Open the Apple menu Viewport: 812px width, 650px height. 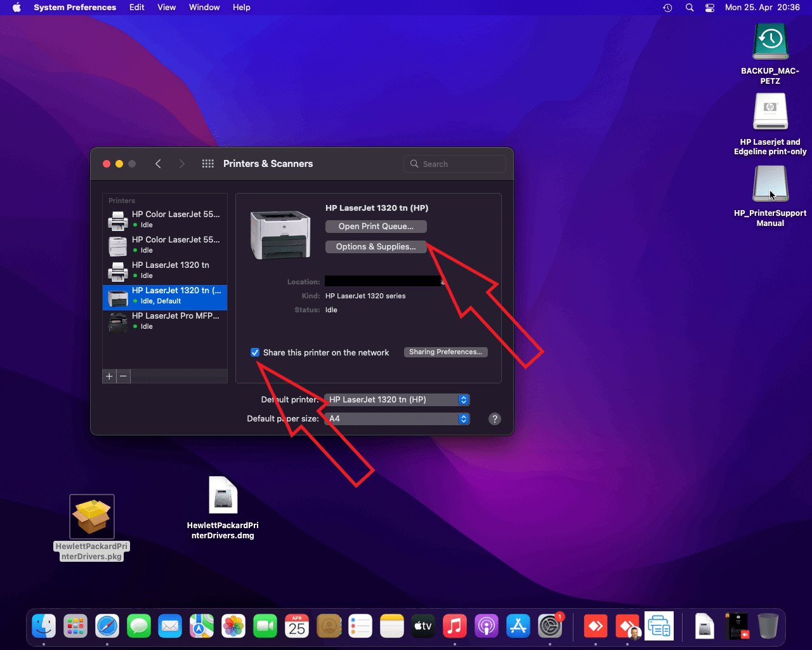(17, 8)
